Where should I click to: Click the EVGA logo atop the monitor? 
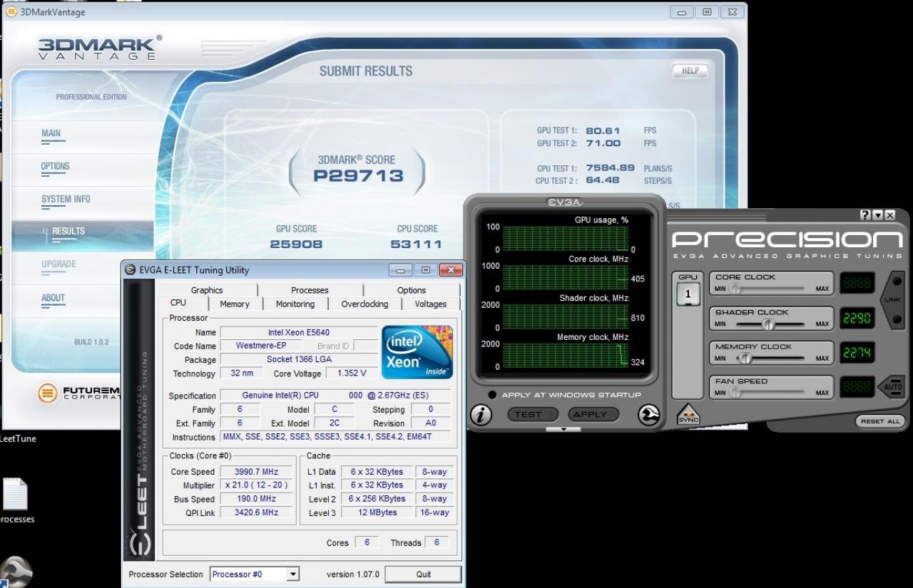coord(564,202)
